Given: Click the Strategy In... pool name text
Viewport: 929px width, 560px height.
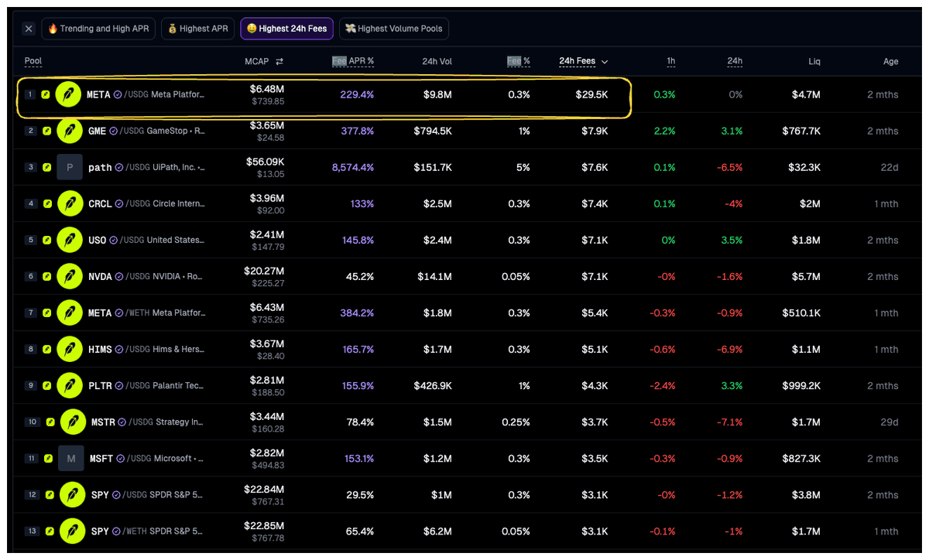Looking at the screenshot, I should point(180,422).
